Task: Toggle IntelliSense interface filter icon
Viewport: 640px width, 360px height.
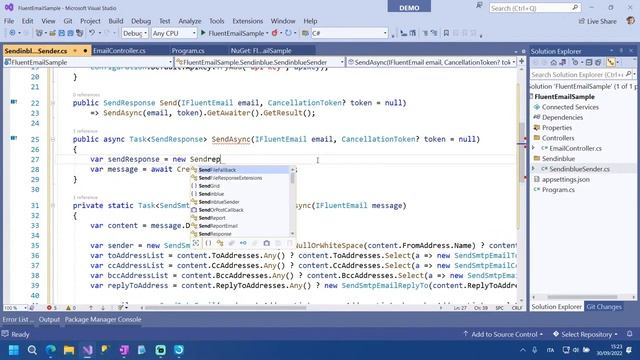Action: pos(243,243)
